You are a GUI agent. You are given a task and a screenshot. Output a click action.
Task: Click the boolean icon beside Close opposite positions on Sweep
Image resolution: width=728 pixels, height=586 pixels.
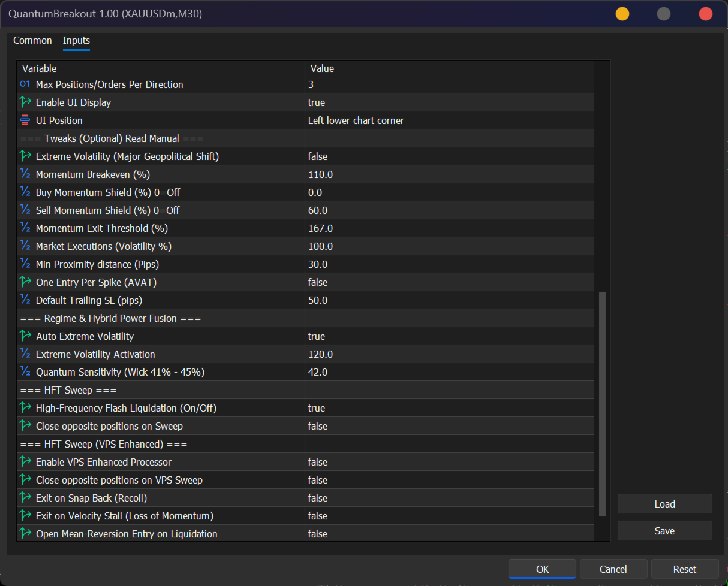(x=25, y=426)
